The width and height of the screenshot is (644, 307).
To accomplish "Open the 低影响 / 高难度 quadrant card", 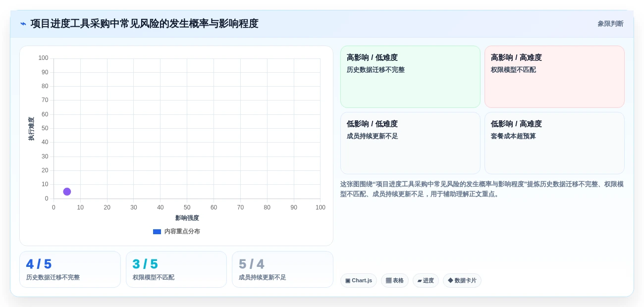I will pyautogui.click(x=554, y=143).
